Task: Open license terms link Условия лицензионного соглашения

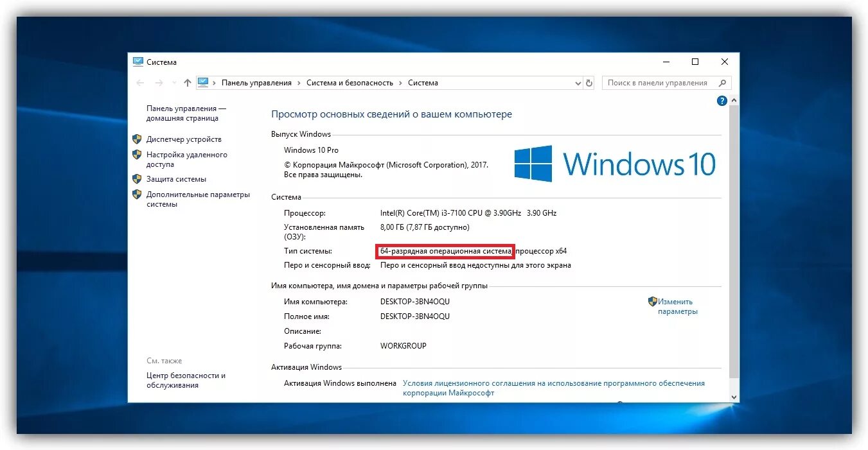Action: tap(554, 388)
